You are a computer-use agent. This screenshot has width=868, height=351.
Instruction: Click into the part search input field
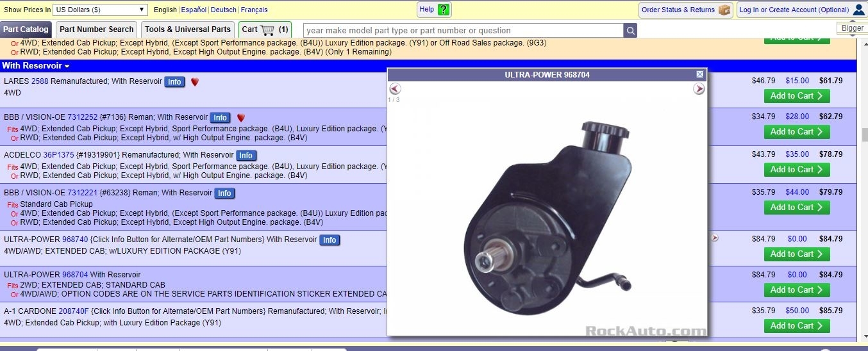click(462, 30)
